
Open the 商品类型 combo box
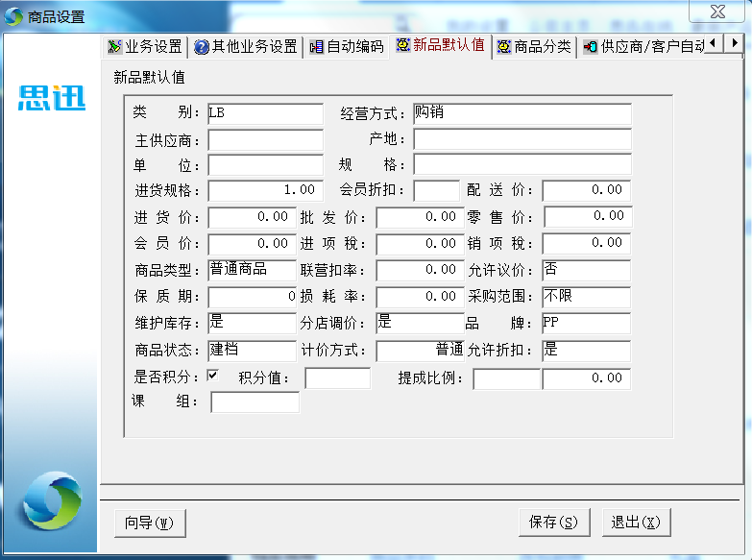click(252, 271)
